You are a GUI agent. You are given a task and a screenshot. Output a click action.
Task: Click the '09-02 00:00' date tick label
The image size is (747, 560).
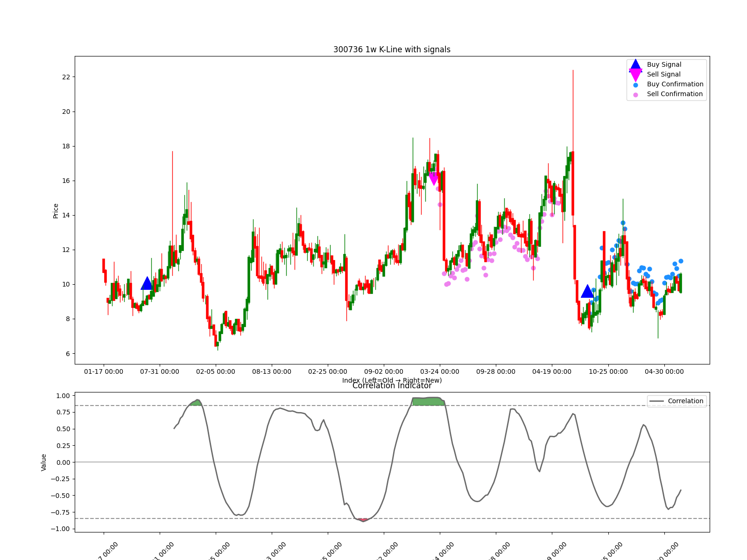384,372
